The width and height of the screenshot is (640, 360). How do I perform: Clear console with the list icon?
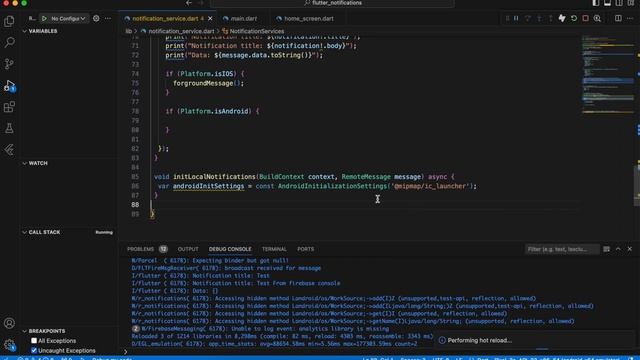point(607,249)
